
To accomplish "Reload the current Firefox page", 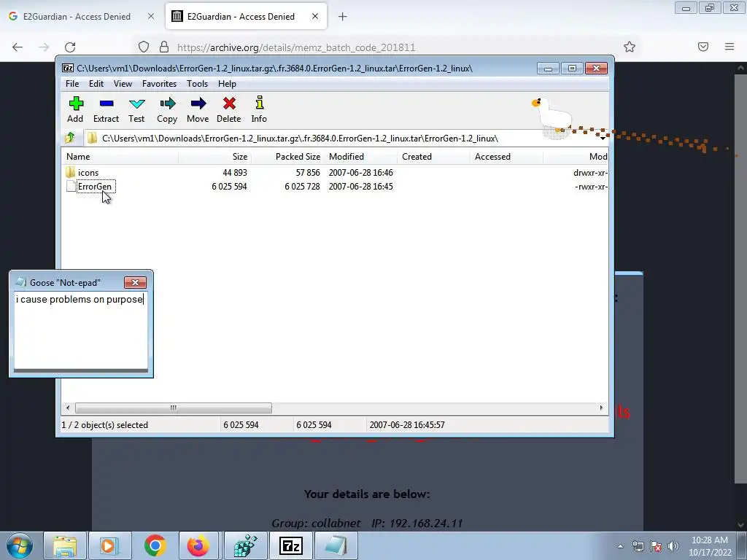I will click(70, 47).
